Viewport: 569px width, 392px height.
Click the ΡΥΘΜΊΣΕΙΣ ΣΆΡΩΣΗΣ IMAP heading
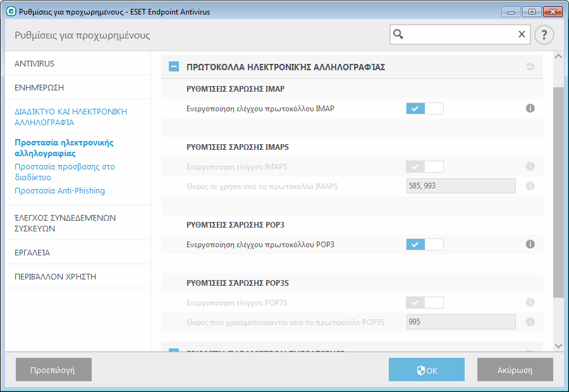(x=236, y=89)
